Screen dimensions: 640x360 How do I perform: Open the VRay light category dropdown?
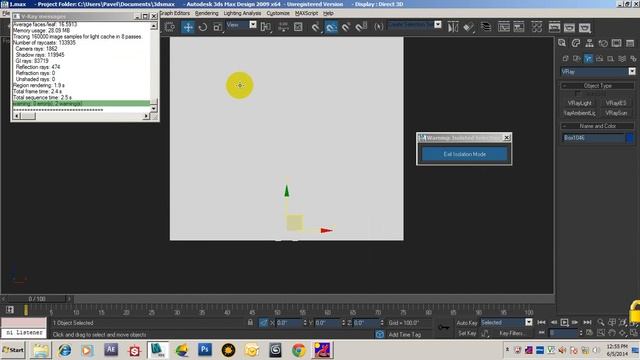[598, 71]
